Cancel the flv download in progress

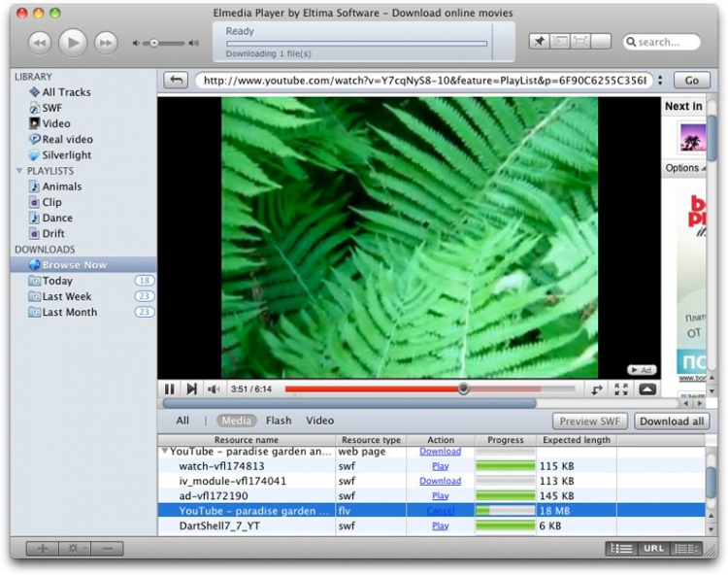440,511
